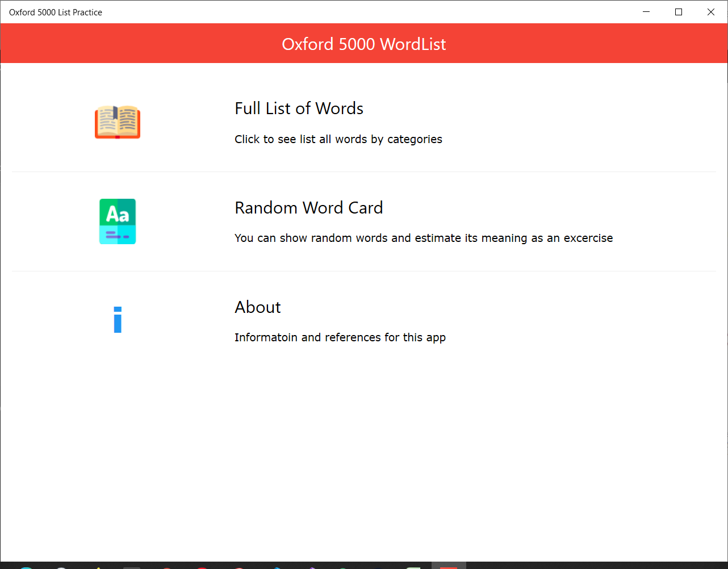Open the About heading

tap(258, 307)
